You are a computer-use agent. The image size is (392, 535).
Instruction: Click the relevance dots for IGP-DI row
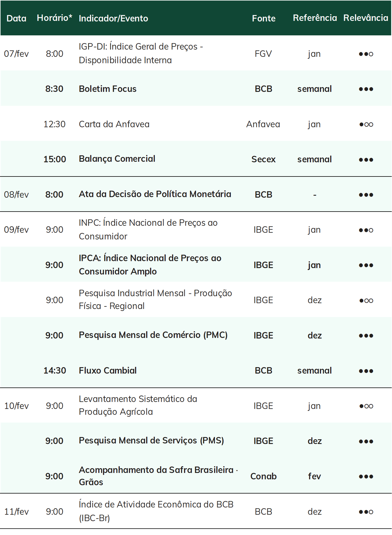pos(366,54)
